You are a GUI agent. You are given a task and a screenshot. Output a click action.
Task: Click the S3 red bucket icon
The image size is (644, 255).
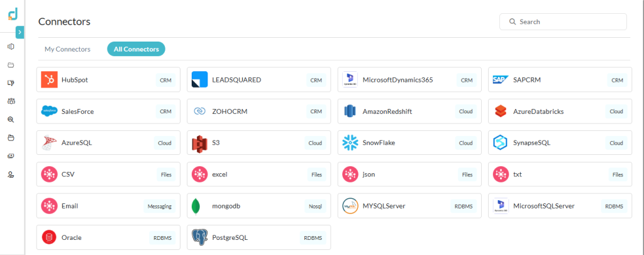point(199,143)
